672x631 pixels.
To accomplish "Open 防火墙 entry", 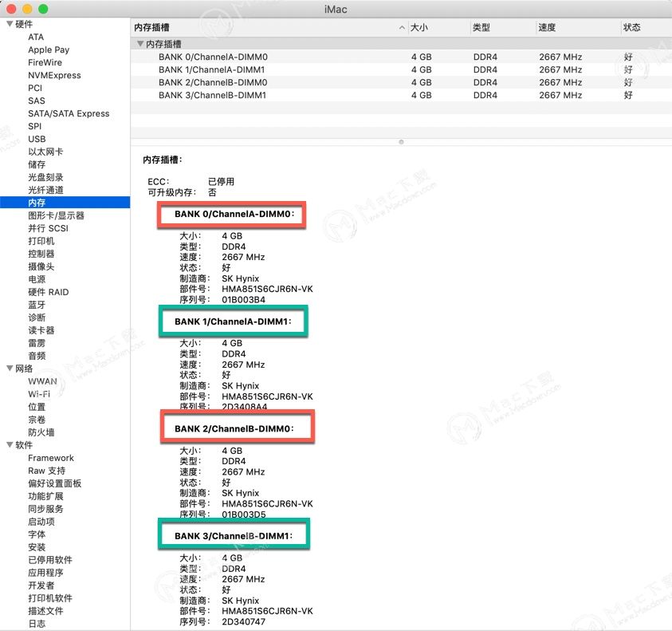I will click(41, 432).
